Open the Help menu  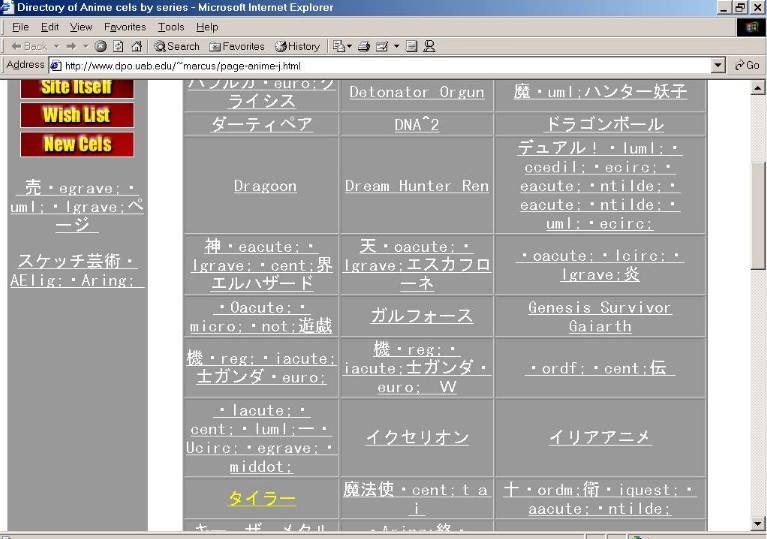click(207, 27)
